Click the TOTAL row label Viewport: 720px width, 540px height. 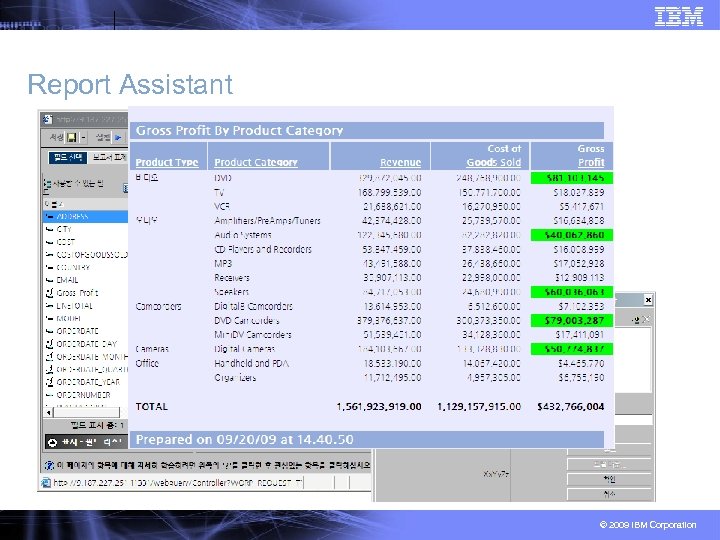(x=152, y=406)
